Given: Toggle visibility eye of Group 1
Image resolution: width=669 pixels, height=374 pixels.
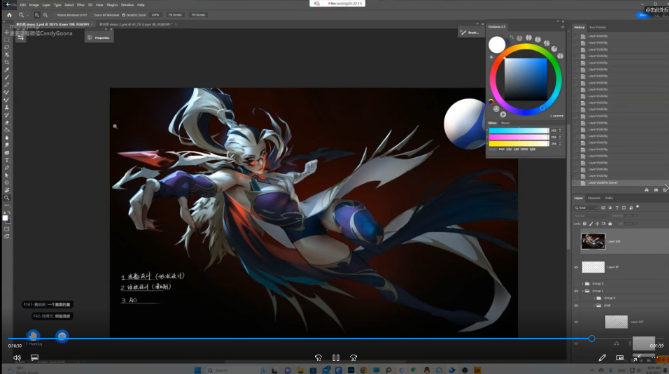Looking at the screenshot, I should [576, 291].
